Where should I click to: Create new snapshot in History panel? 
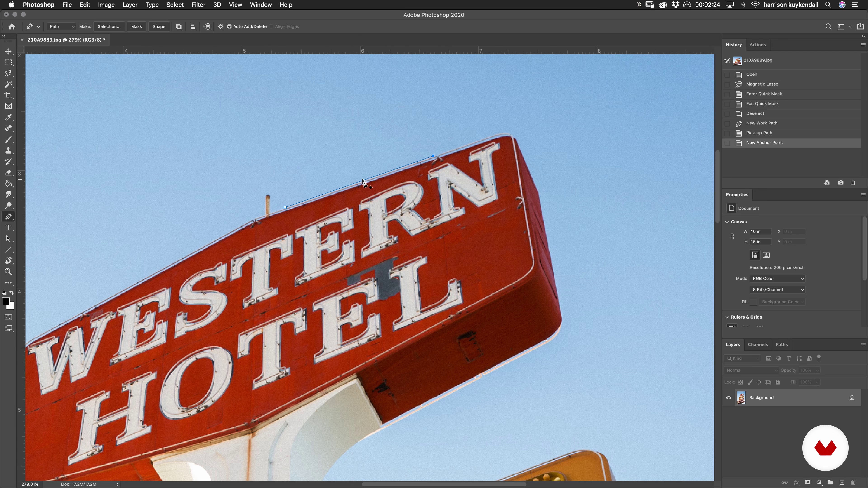point(841,183)
